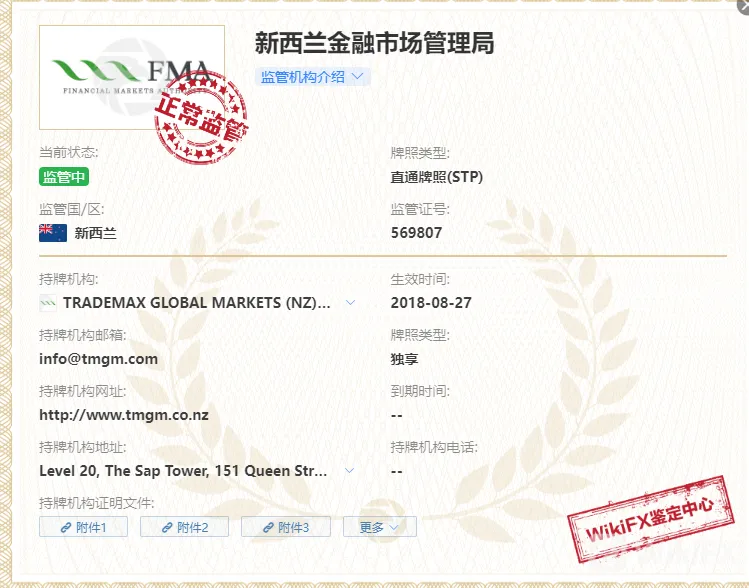Open the 更多 attachments dropdown
Image resolution: width=749 pixels, height=588 pixels.
[380, 527]
